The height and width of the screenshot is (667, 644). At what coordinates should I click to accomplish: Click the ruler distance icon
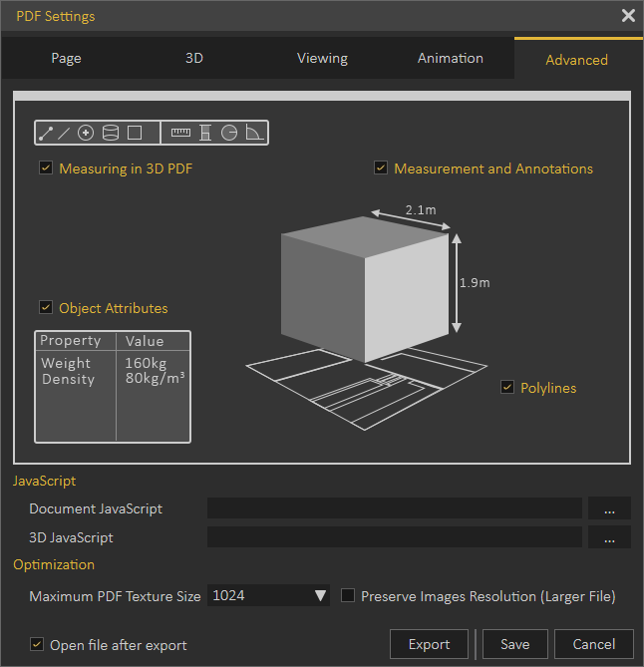click(180, 133)
